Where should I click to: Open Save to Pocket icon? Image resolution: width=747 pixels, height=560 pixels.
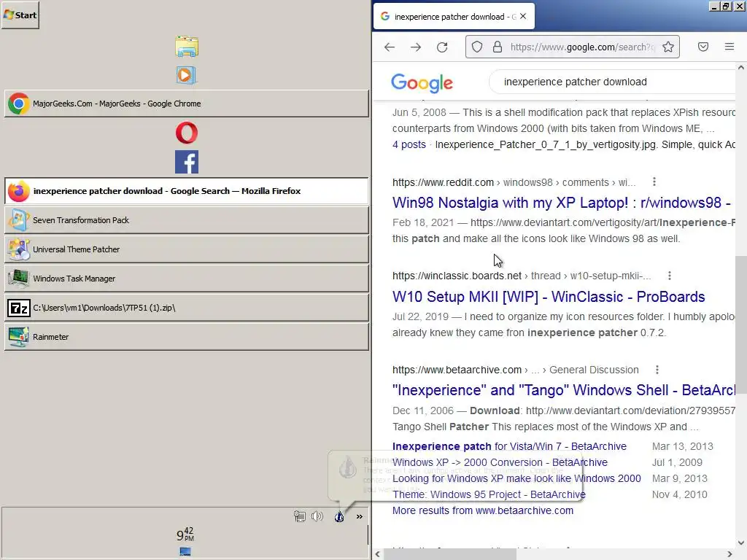703,47
